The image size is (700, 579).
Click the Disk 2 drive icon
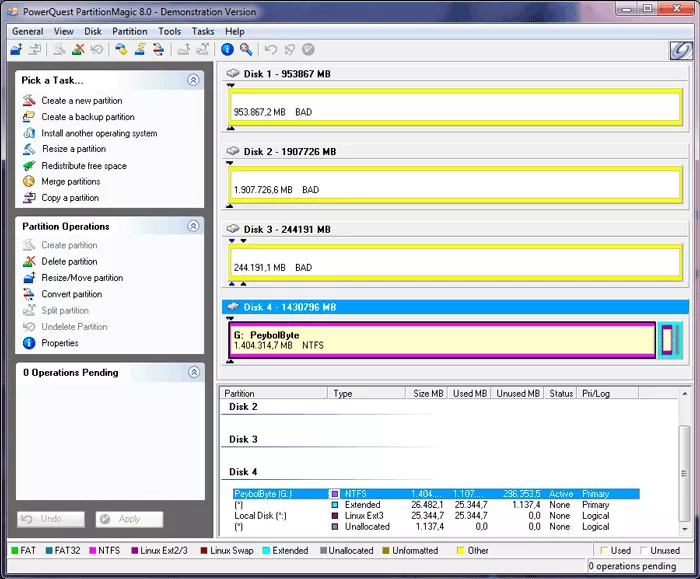click(233, 151)
